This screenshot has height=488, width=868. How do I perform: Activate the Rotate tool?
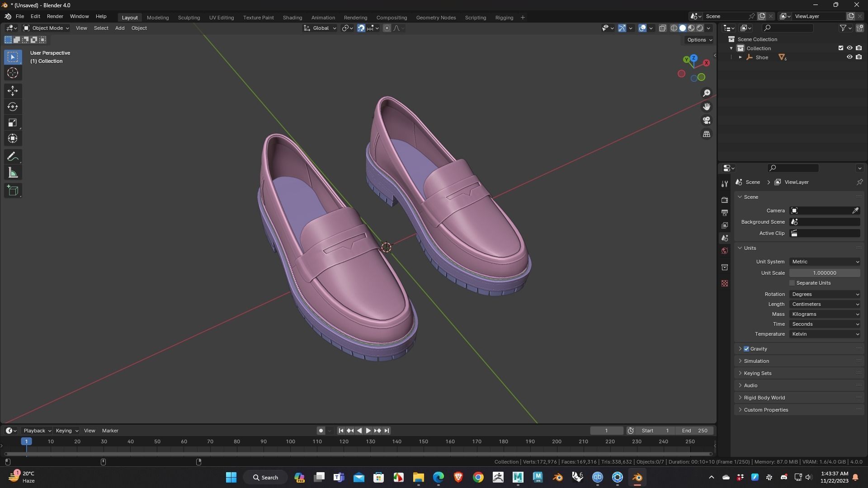[x=13, y=107]
